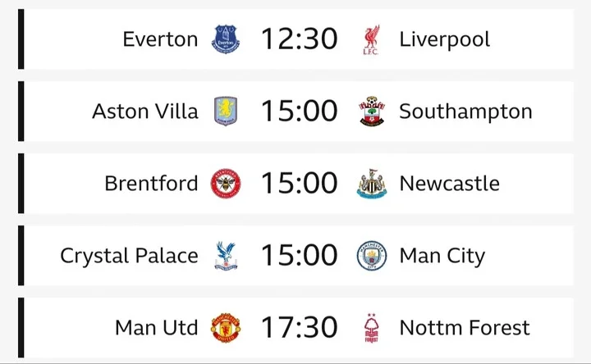This screenshot has height=364, width=591.
Task: Click the 17:30 kickoff time
Action: [x=300, y=327]
